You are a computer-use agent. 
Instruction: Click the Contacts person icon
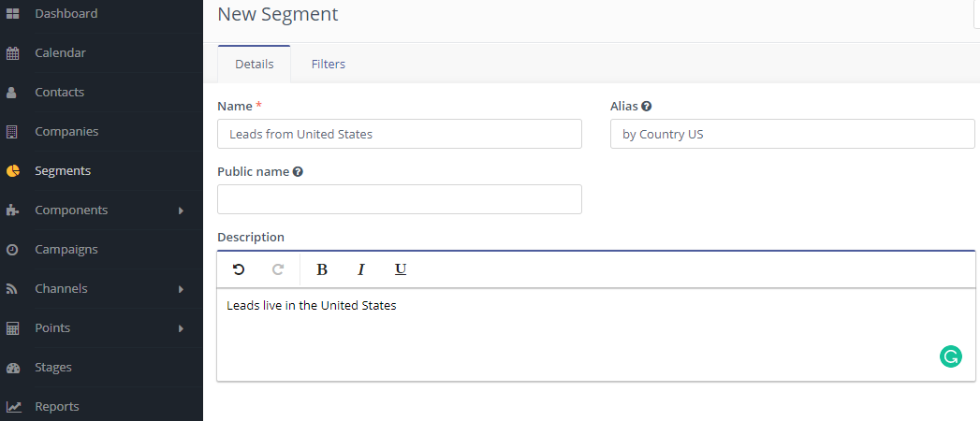point(12,93)
